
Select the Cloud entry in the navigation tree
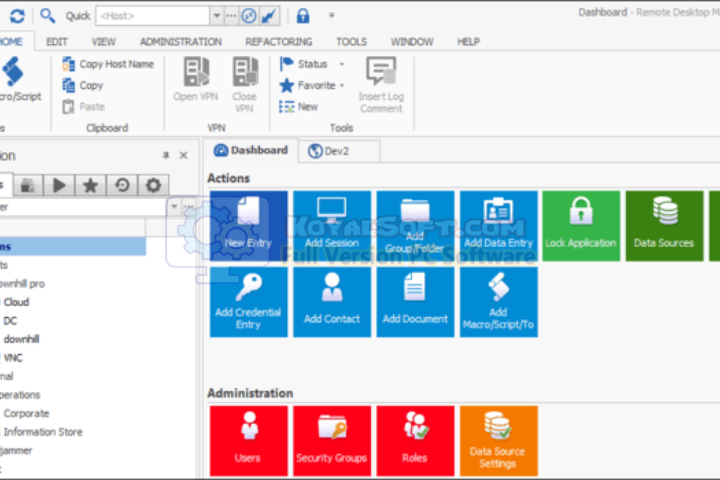[17, 302]
